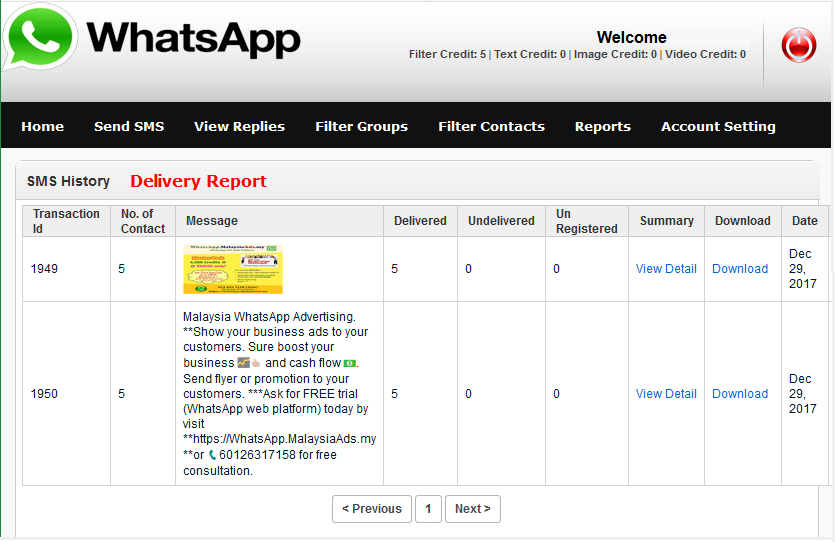Click phone number 60126317158 in message
Screen dimensions: 837x542
pos(257,455)
